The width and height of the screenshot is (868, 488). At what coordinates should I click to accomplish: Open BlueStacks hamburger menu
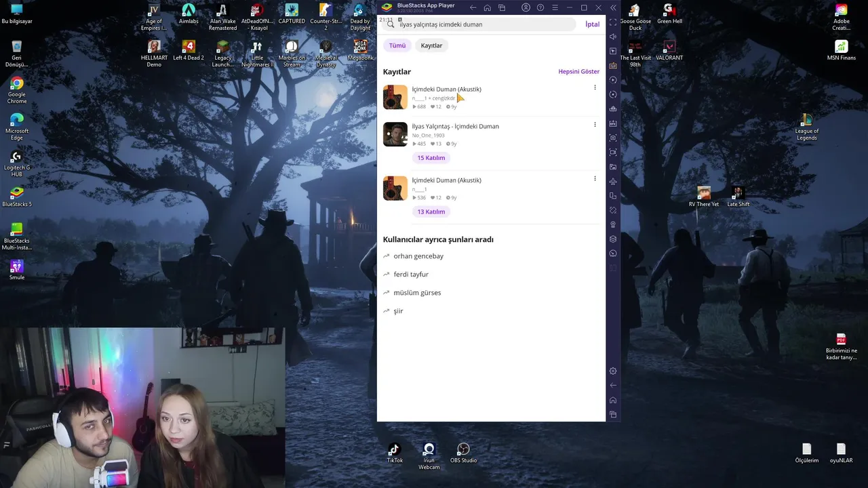coord(555,7)
